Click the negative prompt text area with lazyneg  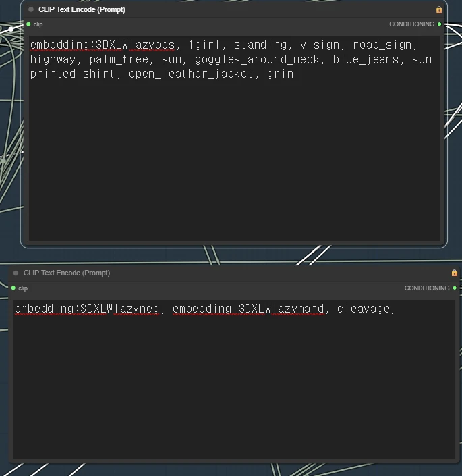pos(234,379)
